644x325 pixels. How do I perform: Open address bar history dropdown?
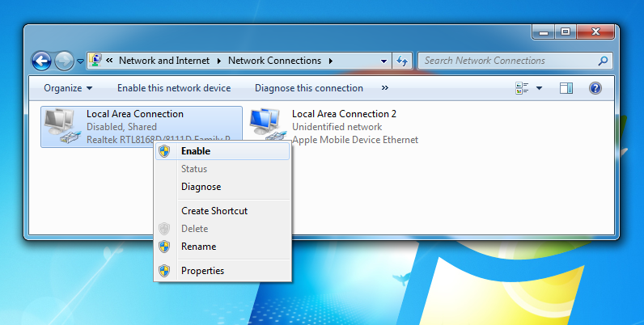pyautogui.click(x=383, y=61)
